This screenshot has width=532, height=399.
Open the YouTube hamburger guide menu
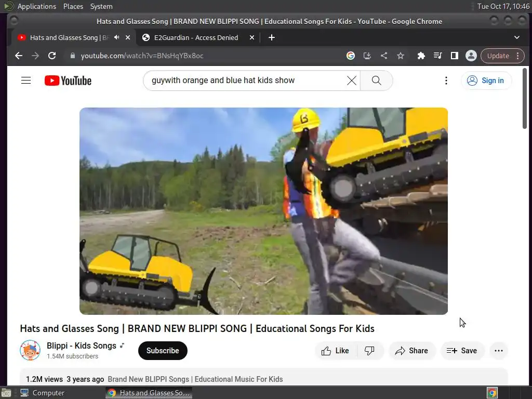pyautogui.click(x=26, y=81)
